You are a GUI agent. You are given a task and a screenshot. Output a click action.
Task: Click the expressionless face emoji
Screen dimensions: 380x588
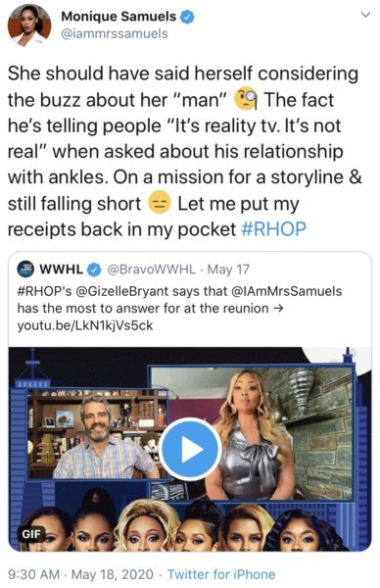[x=160, y=203]
